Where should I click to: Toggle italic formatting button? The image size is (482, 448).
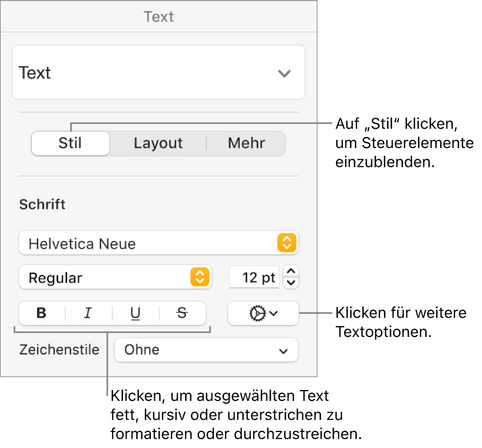[88, 313]
